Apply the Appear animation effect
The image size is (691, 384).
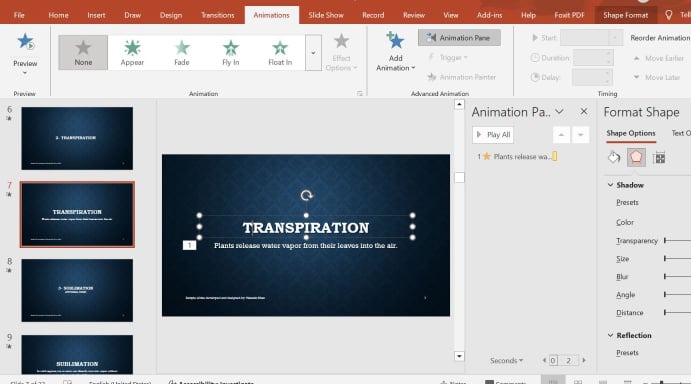[x=132, y=52]
